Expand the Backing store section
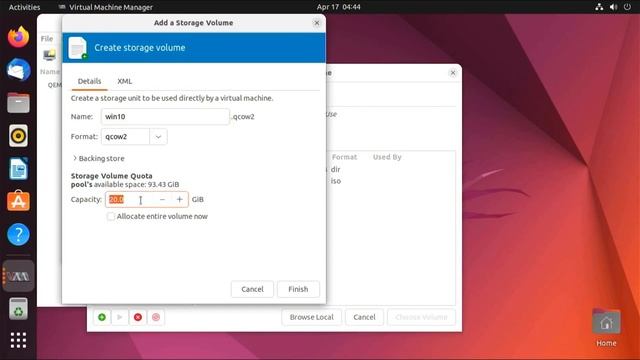This screenshot has width=640, height=360. click(x=98, y=158)
